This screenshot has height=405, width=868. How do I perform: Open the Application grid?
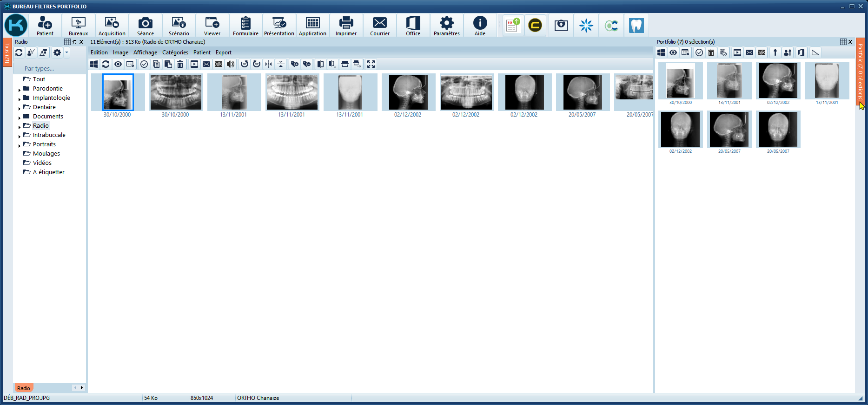point(312,26)
